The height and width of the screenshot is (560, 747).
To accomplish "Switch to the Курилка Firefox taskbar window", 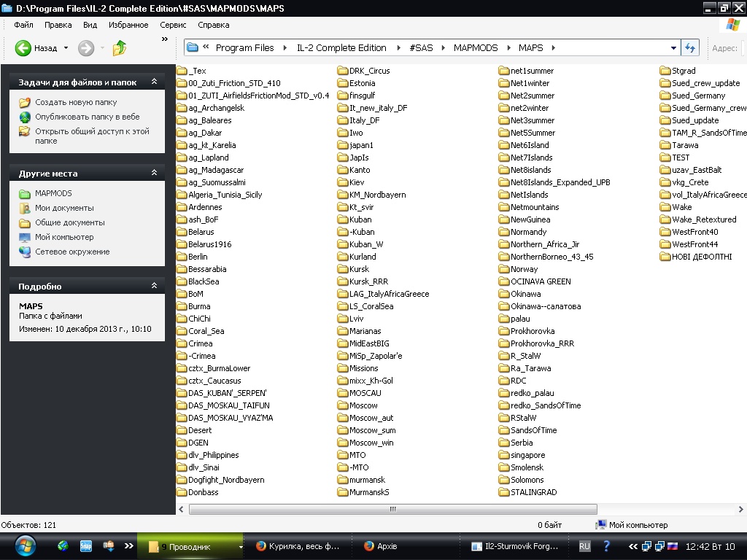I will pos(298,546).
